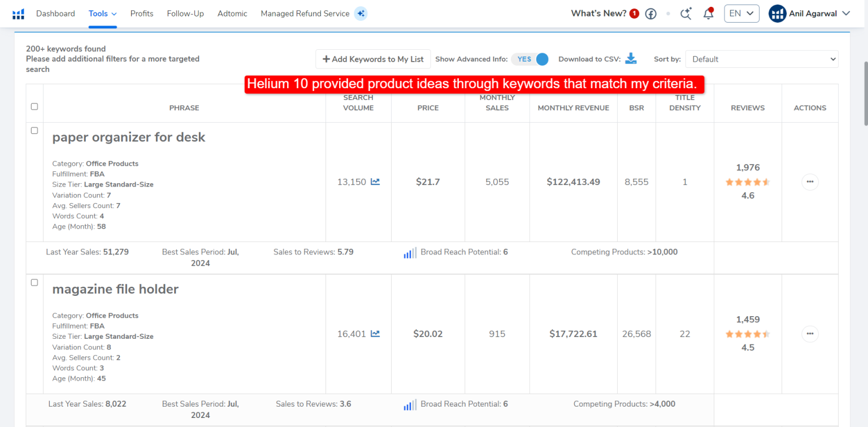Switch to the Profits tab
This screenshot has width=868, height=427.
[x=141, y=13]
